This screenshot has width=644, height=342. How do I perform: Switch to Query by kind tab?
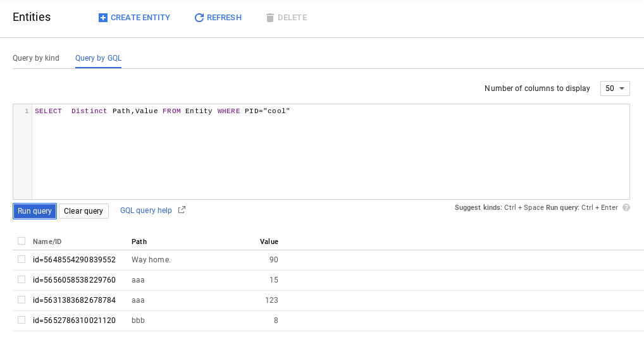pos(36,58)
